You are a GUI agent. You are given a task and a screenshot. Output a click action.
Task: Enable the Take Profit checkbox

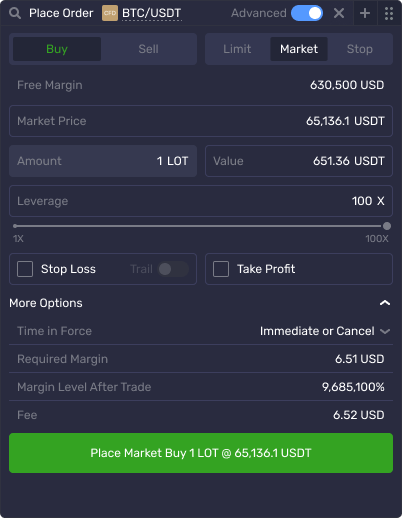click(x=221, y=269)
